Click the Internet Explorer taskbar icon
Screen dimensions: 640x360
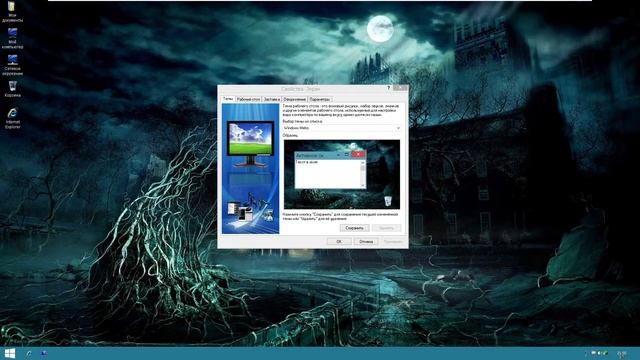pos(29,353)
